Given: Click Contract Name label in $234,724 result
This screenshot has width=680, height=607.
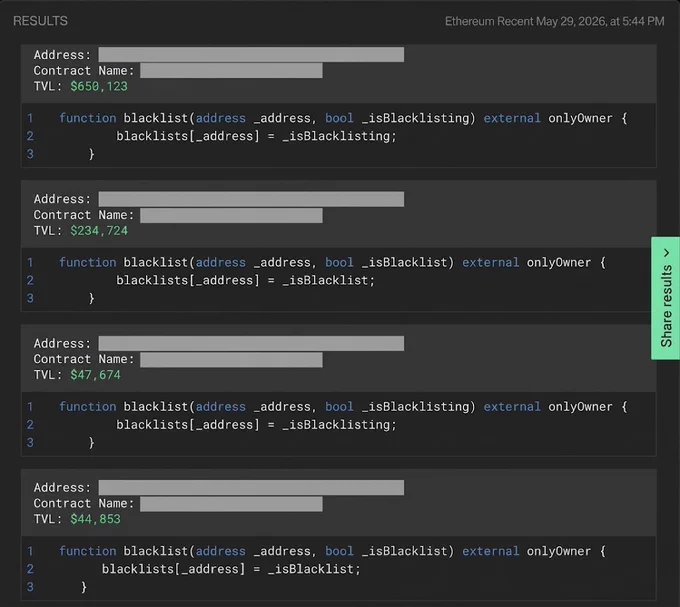Looking at the screenshot, I should [x=84, y=215].
